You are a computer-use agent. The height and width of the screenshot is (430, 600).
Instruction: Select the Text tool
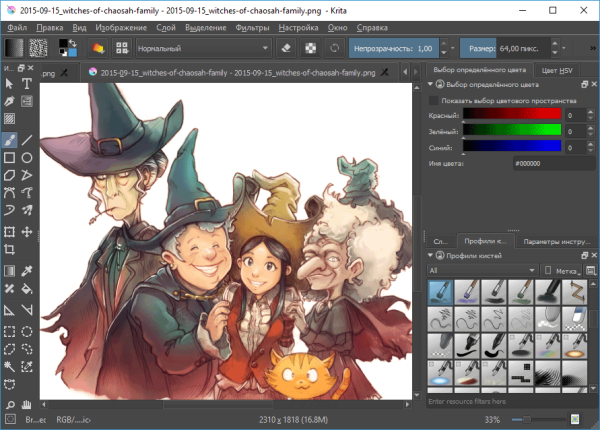point(27,84)
